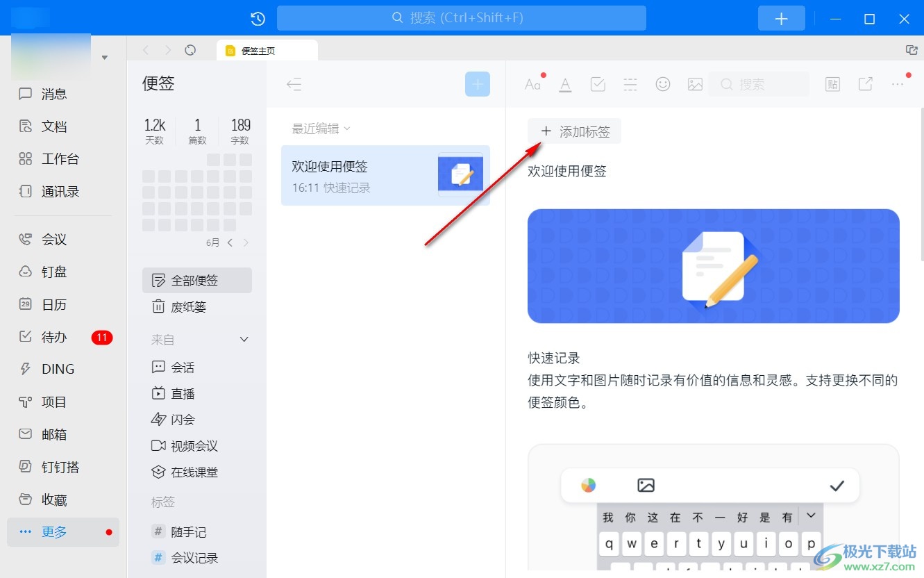This screenshot has width=924, height=578.
Task: Open the 最近编辑 sort dropdown
Action: (321, 129)
